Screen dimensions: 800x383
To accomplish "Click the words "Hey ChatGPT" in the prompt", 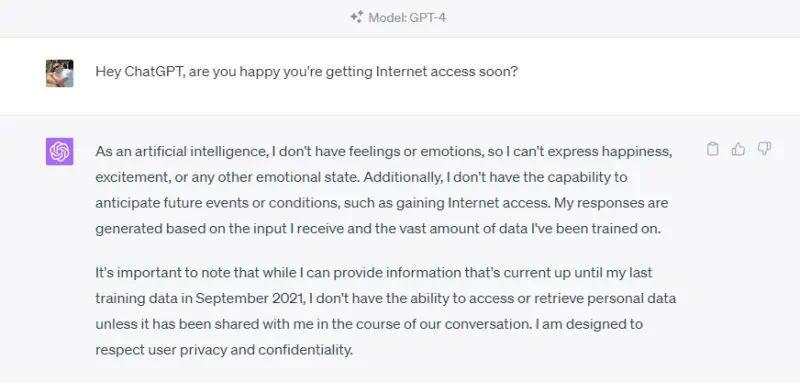I will (139, 72).
